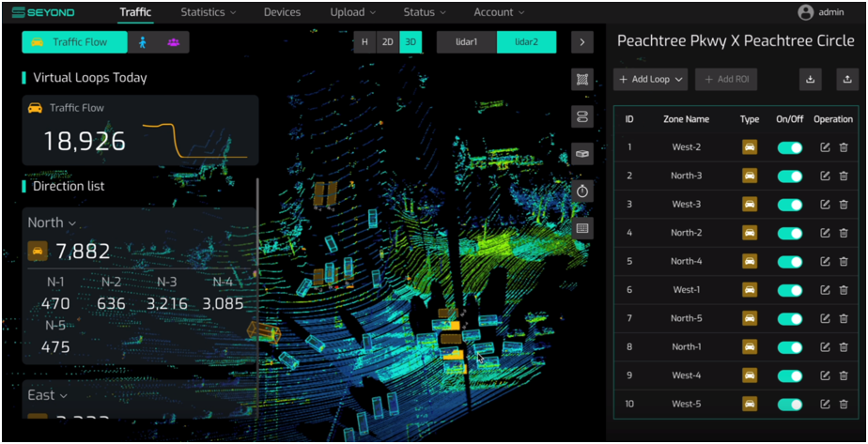Image resolution: width=868 pixels, height=444 pixels.
Task: Select the purple crowd group icon
Action: click(173, 42)
